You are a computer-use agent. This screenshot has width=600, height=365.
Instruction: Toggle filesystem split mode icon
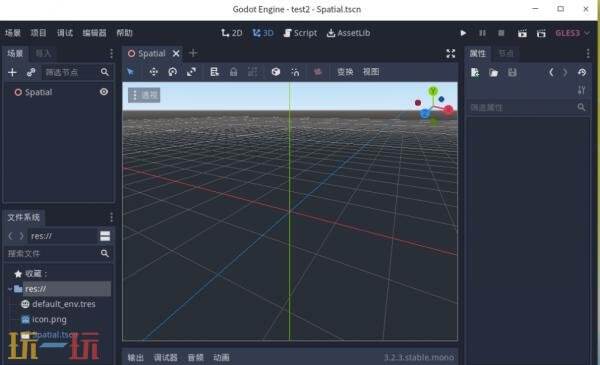click(105, 236)
